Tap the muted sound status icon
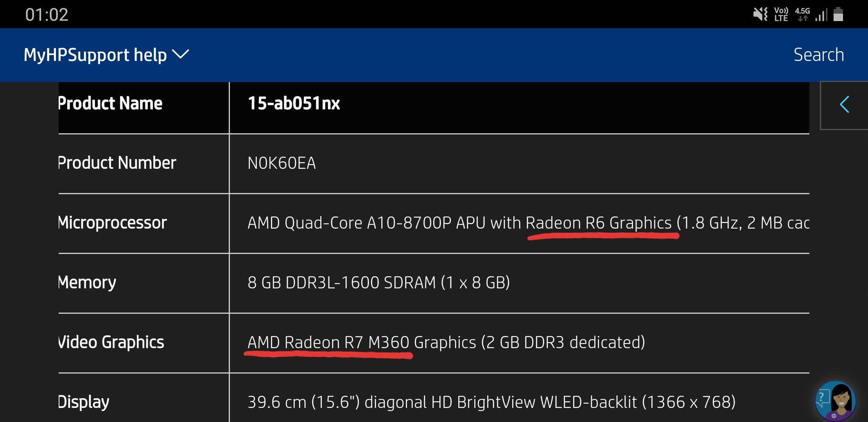 tap(760, 14)
